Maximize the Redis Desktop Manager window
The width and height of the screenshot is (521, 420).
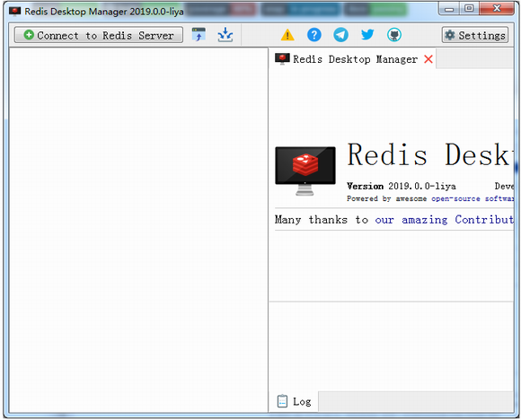pyautogui.click(x=469, y=8)
